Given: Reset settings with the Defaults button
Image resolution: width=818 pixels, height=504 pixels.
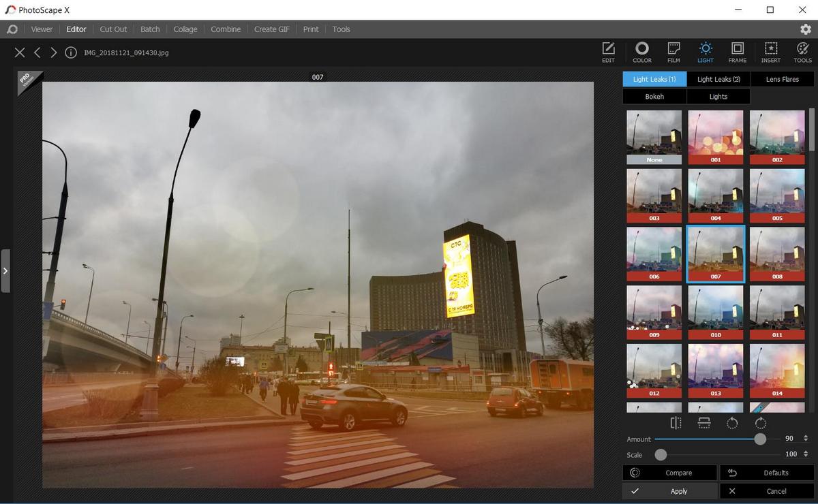Looking at the screenshot, I should tap(768, 473).
